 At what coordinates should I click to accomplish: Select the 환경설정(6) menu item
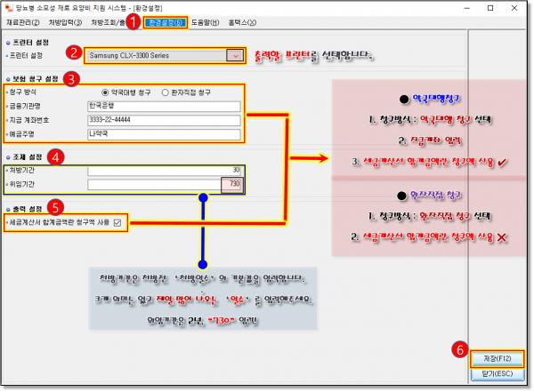pyautogui.click(x=166, y=20)
